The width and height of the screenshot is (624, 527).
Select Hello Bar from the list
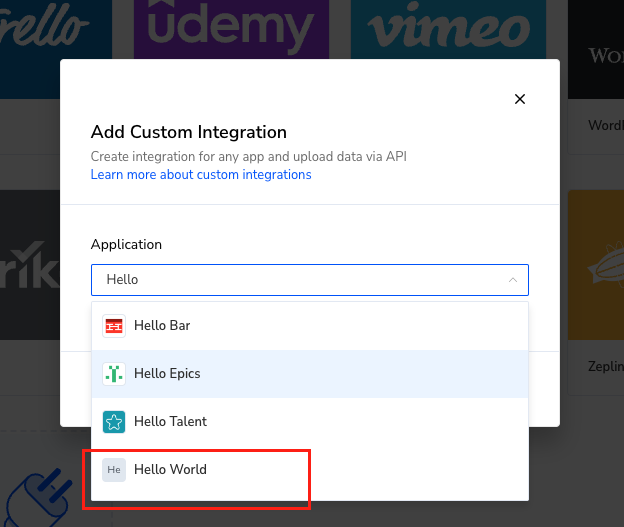click(x=310, y=326)
